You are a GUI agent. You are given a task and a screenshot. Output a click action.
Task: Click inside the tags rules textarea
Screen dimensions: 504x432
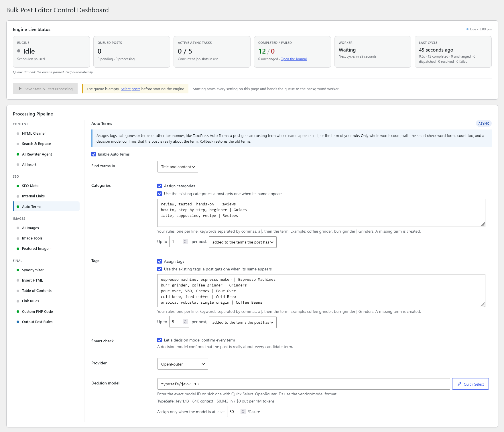tap(321, 290)
